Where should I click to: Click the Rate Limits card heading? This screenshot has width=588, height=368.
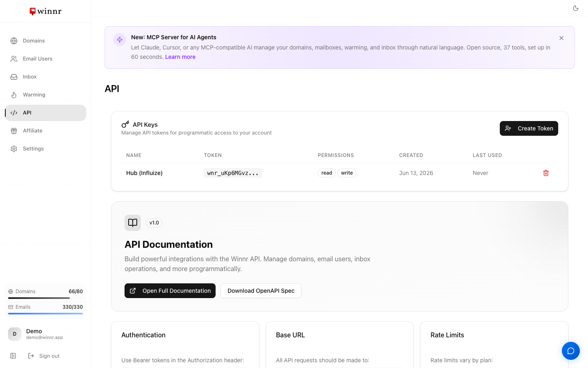pos(447,335)
